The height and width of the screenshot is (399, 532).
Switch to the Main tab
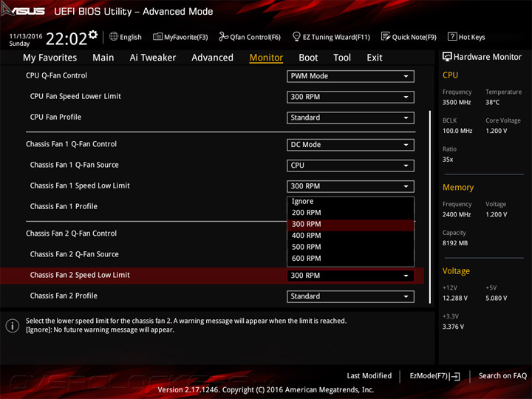(x=103, y=58)
